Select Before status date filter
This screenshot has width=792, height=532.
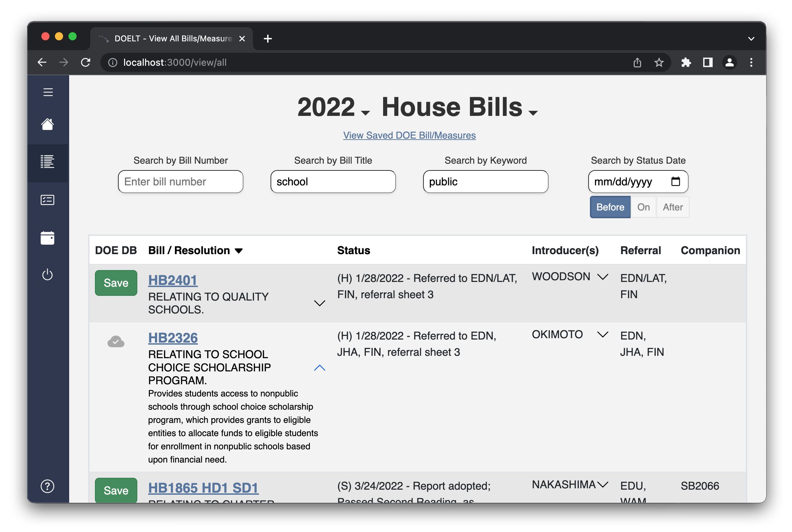610,207
